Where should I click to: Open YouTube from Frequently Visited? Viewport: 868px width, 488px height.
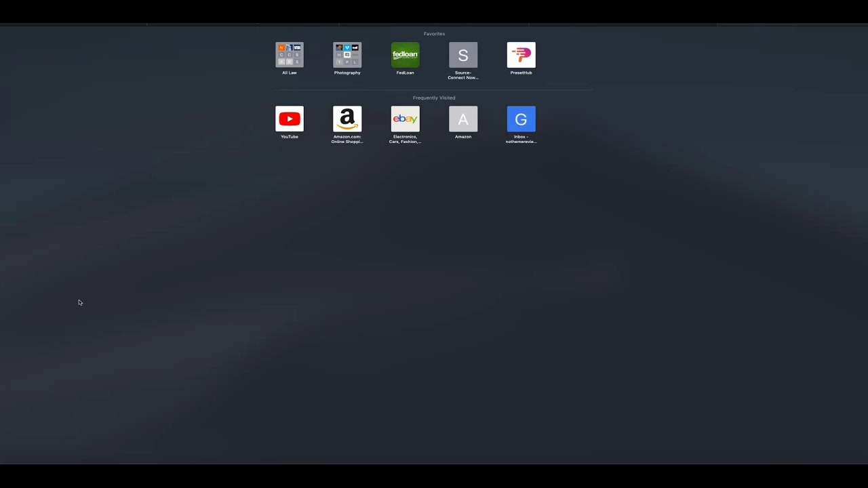tap(290, 119)
